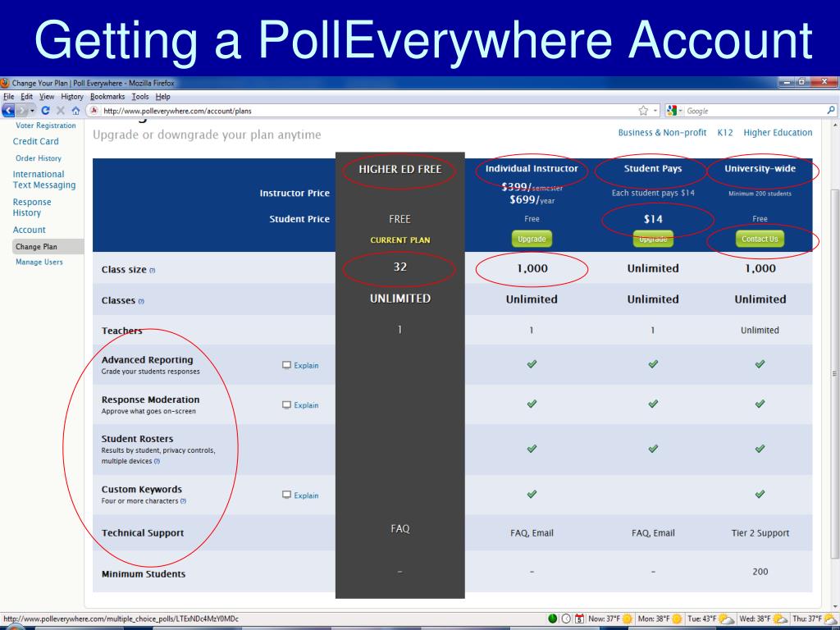Open Manage Users in the sidebar
840x630 pixels.
tap(39, 262)
